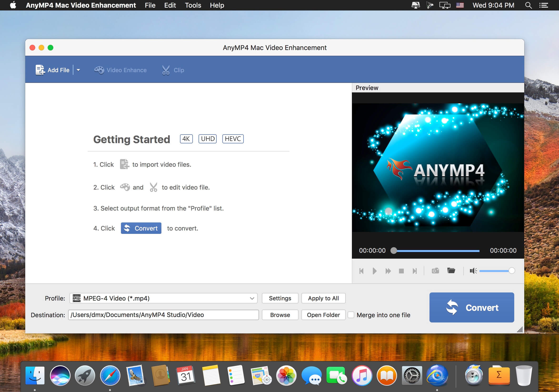The height and width of the screenshot is (392, 559).
Task: Click the Settings button
Action: pos(280,298)
